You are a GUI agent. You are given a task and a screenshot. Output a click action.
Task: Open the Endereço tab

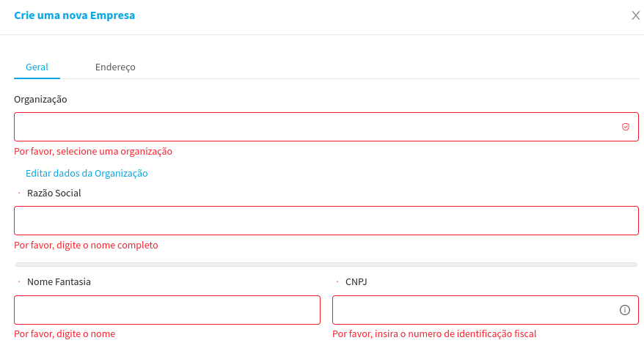(x=115, y=67)
